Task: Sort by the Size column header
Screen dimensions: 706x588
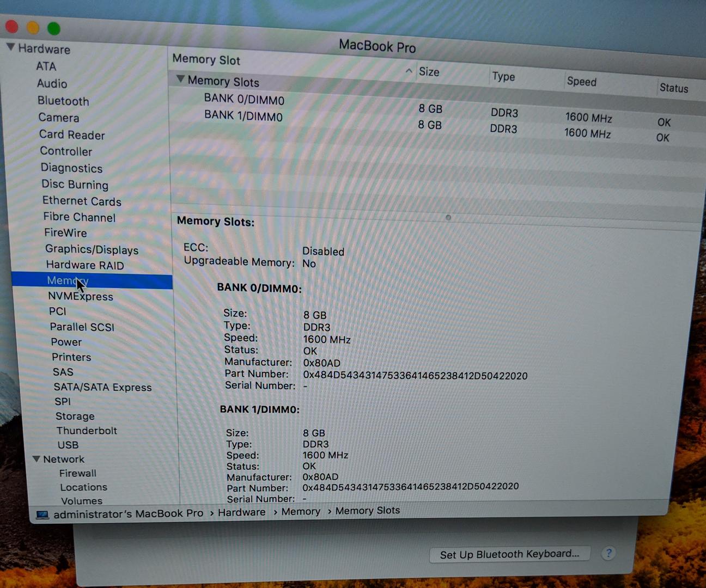Action: (429, 72)
